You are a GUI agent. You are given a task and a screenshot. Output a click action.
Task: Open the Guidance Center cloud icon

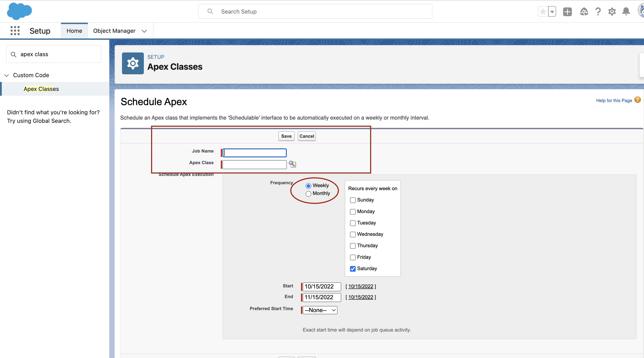click(584, 12)
